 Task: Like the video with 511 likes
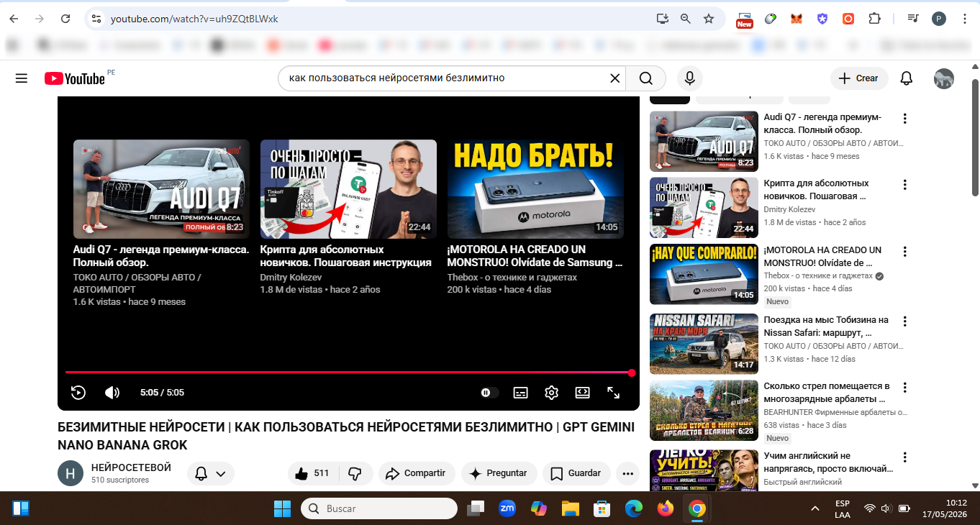click(x=312, y=473)
